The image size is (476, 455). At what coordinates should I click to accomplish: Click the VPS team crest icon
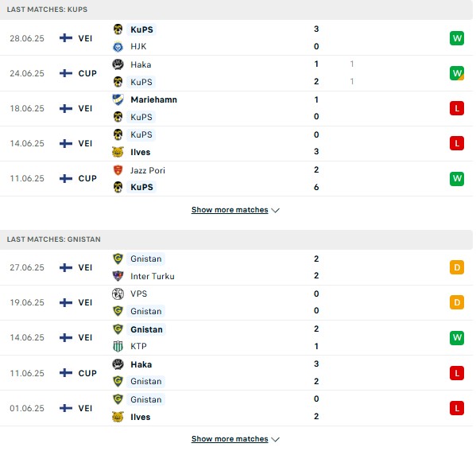tap(118, 294)
